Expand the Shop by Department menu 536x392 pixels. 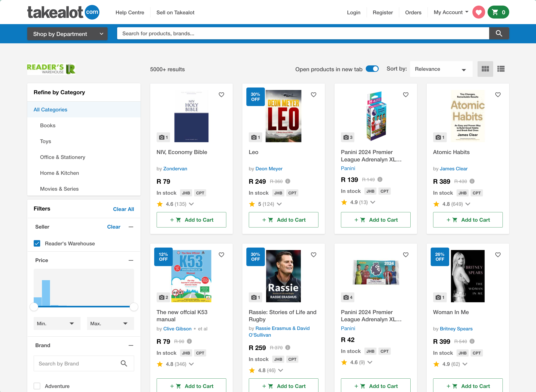tap(67, 34)
